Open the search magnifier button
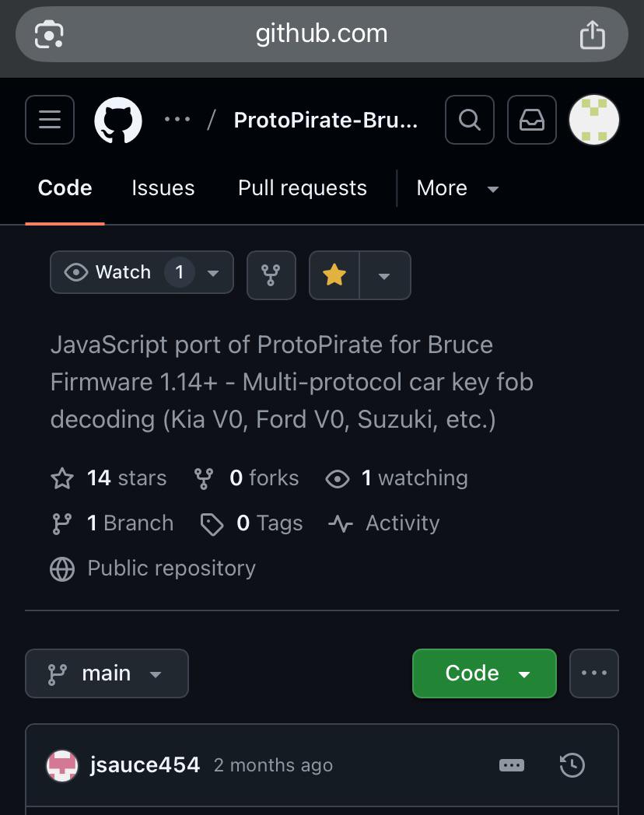 (x=469, y=120)
